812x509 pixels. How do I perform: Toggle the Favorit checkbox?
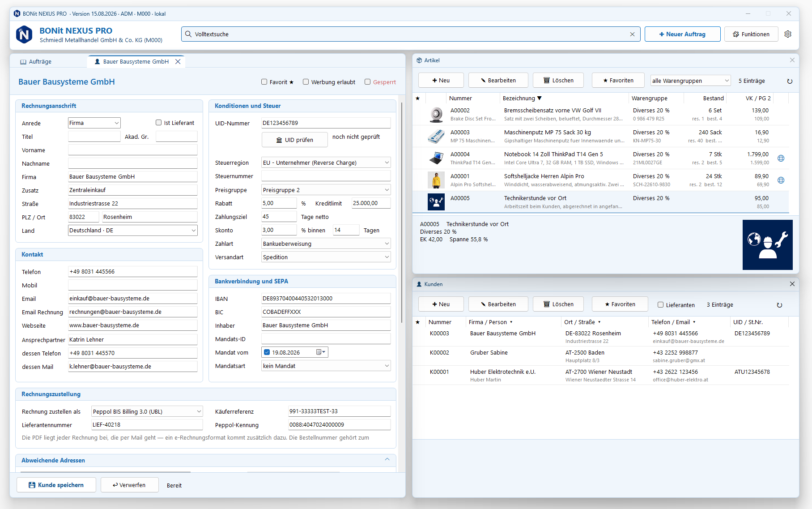click(x=264, y=82)
